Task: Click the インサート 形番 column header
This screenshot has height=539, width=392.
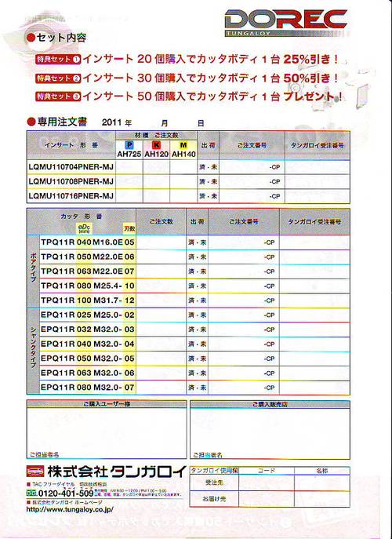Action: (71, 145)
